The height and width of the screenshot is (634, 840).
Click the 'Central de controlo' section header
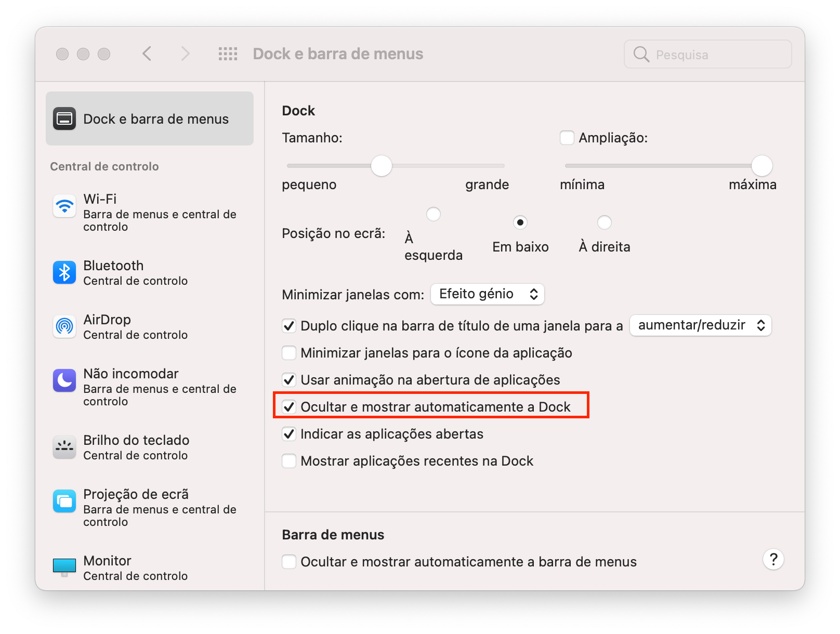pos(104,166)
